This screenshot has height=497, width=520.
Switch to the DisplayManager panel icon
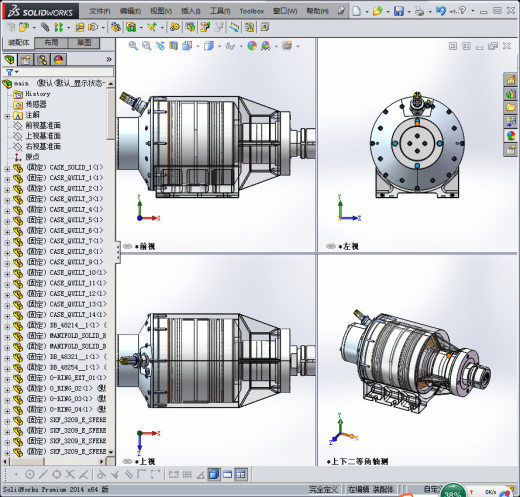coord(59,60)
